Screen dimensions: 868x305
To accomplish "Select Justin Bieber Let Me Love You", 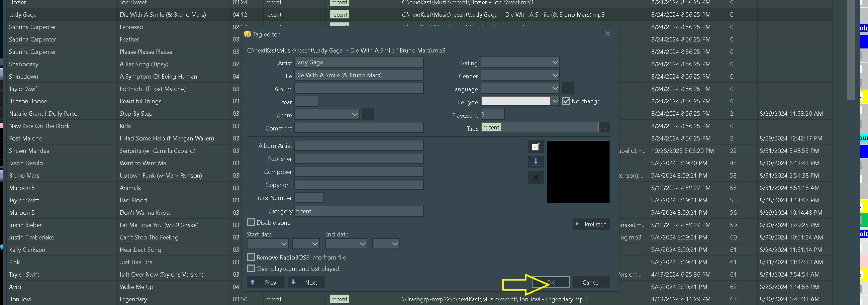I will pos(124,225).
